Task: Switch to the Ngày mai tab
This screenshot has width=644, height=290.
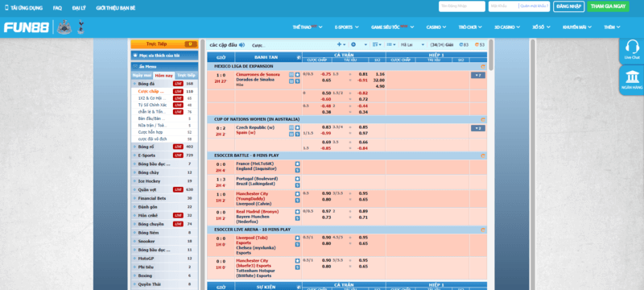Action: point(142,76)
